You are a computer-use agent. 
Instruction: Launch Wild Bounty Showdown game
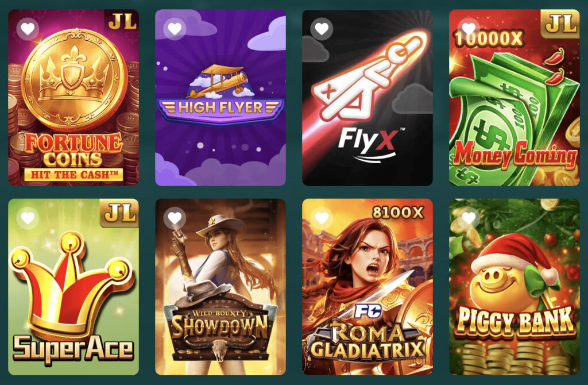point(220,287)
